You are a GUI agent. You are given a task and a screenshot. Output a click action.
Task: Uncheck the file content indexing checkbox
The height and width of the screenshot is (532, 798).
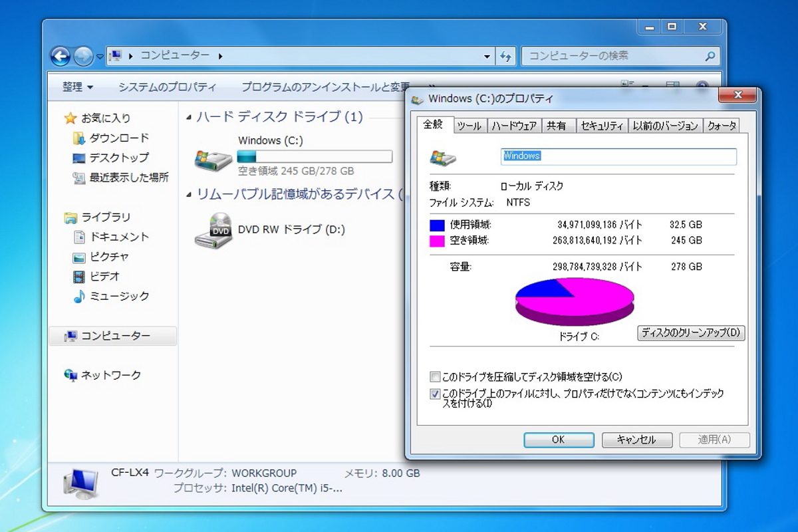click(x=435, y=394)
